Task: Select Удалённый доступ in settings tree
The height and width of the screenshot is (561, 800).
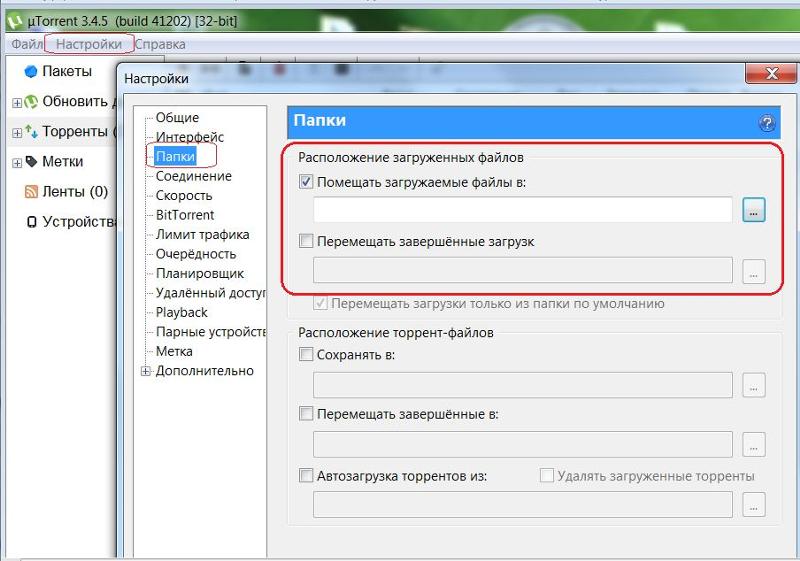Action: pos(210,293)
